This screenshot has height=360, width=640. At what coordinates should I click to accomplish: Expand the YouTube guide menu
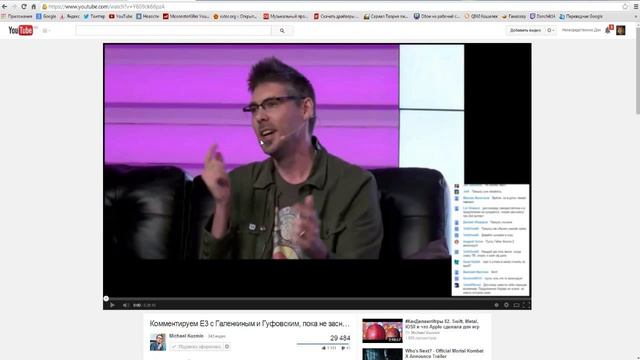click(46, 31)
